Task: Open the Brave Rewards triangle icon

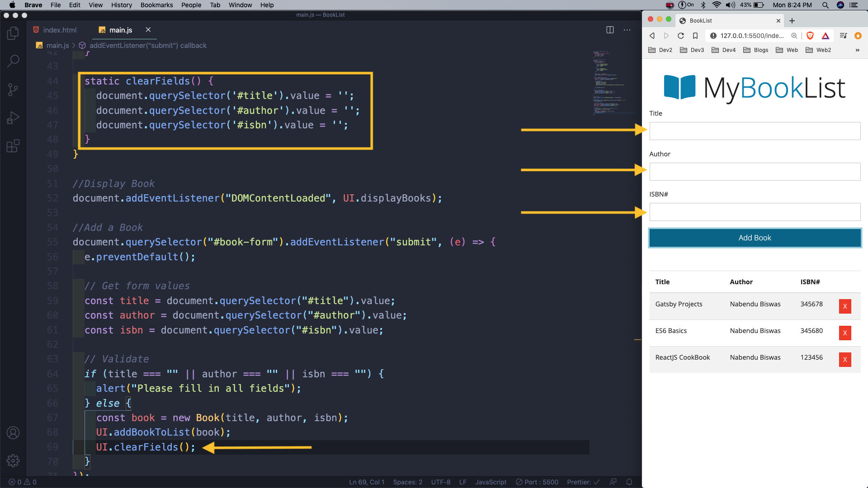Action: pyautogui.click(x=826, y=36)
